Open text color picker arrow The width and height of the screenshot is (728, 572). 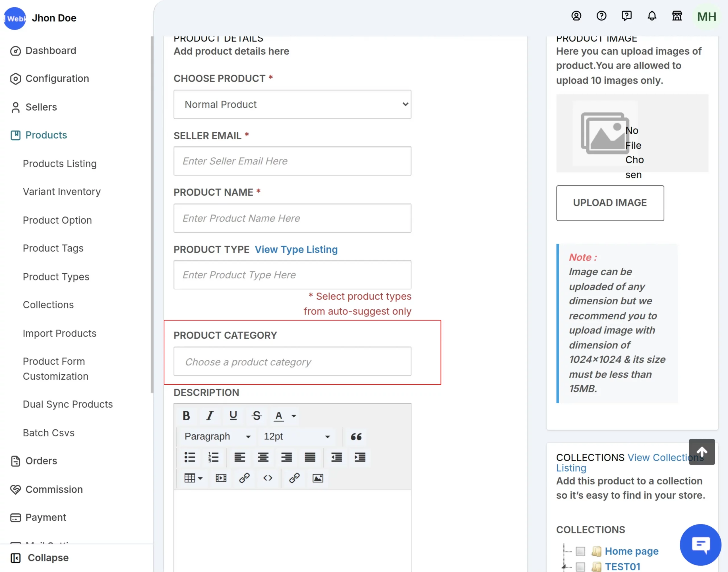pyautogui.click(x=294, y=416)
